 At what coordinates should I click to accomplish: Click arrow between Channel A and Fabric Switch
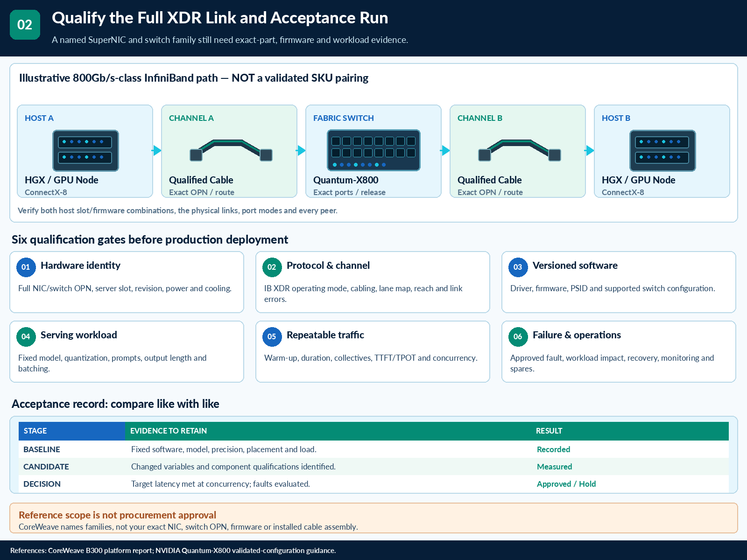pos(301,150)
